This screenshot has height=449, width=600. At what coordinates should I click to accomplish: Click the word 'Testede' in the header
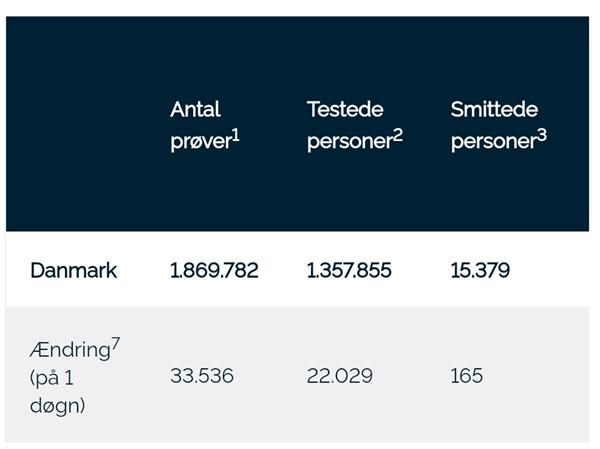pyautogui.click(x=345, y=109)
